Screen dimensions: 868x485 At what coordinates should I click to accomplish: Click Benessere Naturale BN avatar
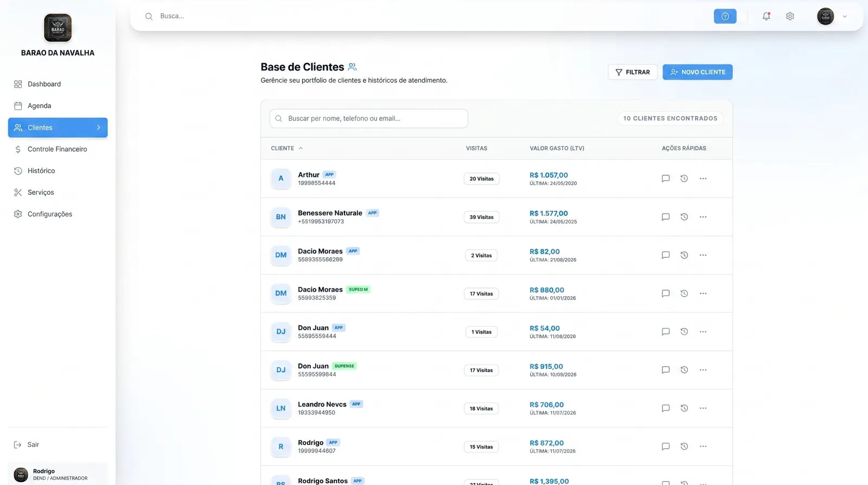(x=281, y=217)
